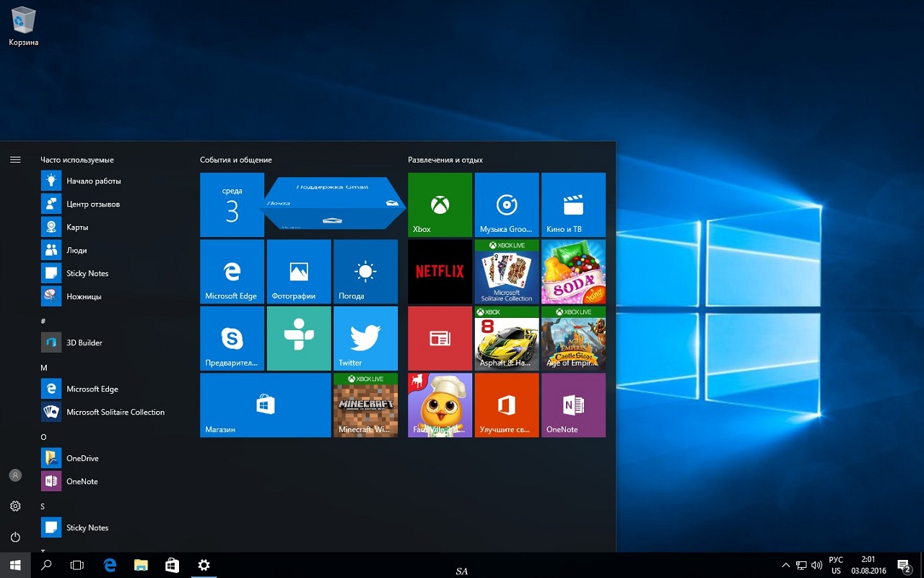
Task: Open the Xbox tile
Action: [440, 205]
